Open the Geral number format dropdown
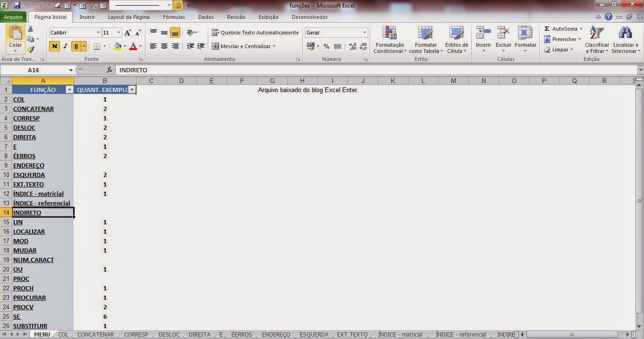The width and height of the screenshot is (644, 339). coord(364,33)
